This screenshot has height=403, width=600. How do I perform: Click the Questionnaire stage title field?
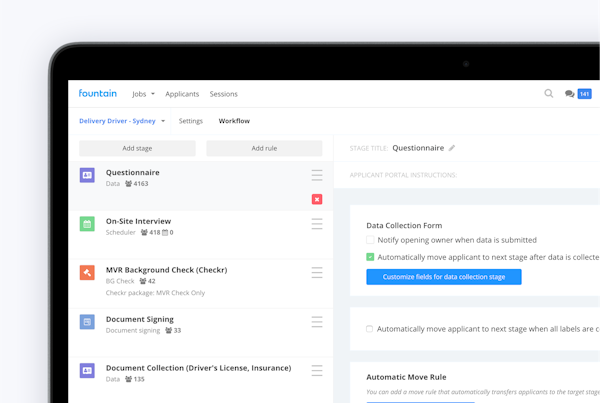point(418,148)
